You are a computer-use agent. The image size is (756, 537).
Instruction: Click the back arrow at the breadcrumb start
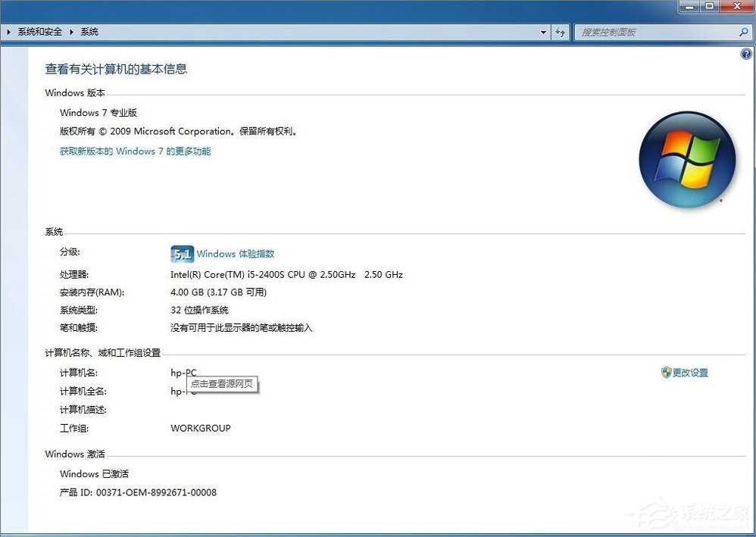8,32
